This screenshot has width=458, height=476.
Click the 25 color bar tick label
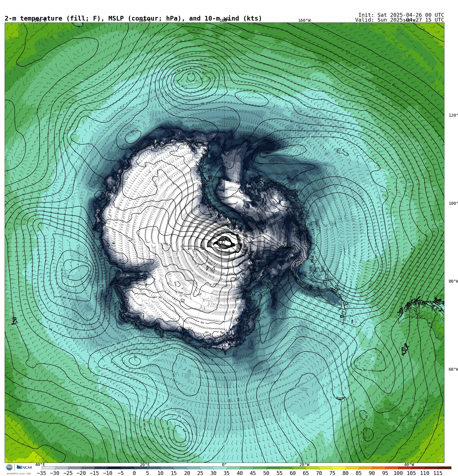pos(200,473)
